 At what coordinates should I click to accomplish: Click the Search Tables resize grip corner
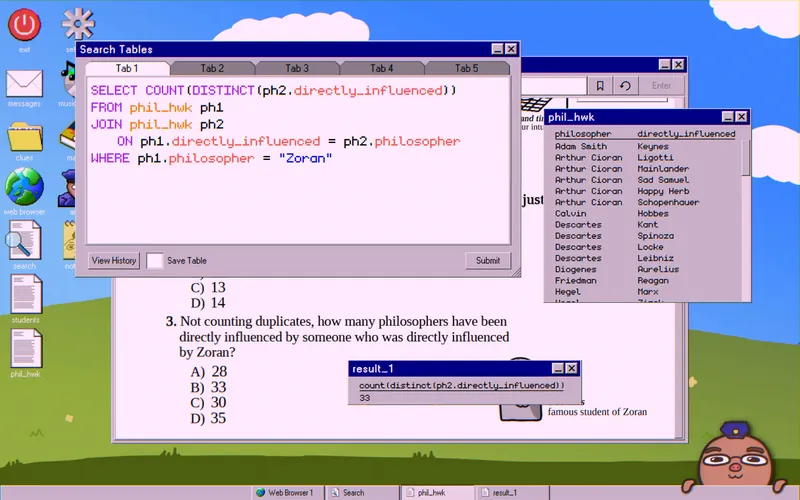point(515,272)
